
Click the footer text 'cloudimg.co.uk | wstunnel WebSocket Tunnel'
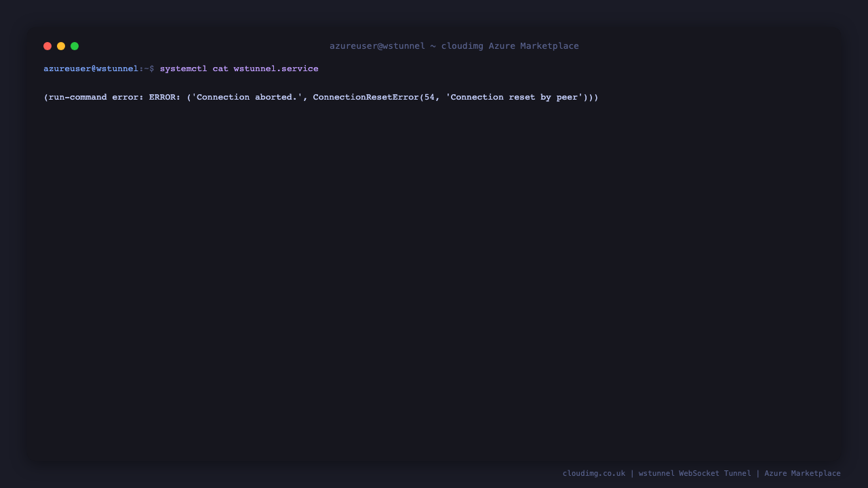[657, 474]
